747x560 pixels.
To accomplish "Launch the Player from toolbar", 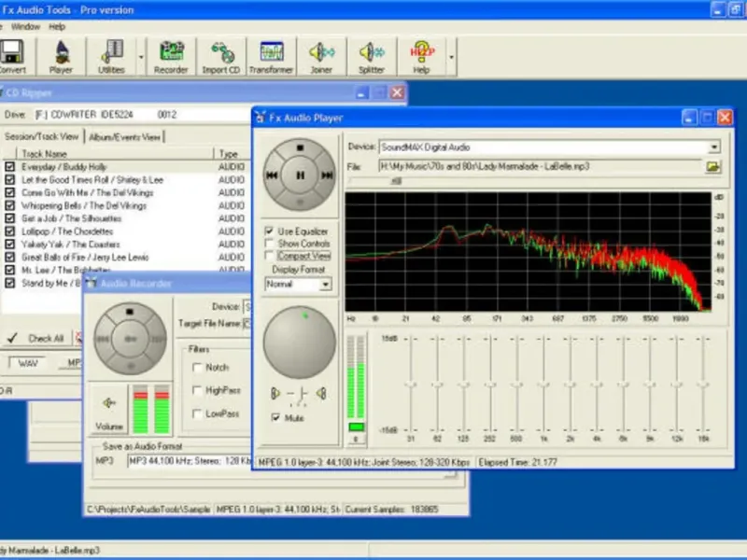I will (x=61, y=57).
